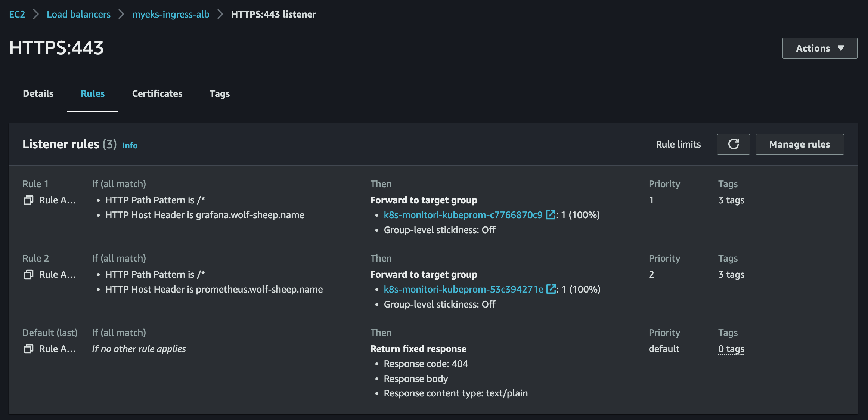Show Default rule's 0 tags
Screen dimensions: 868x420
(731, 349)
